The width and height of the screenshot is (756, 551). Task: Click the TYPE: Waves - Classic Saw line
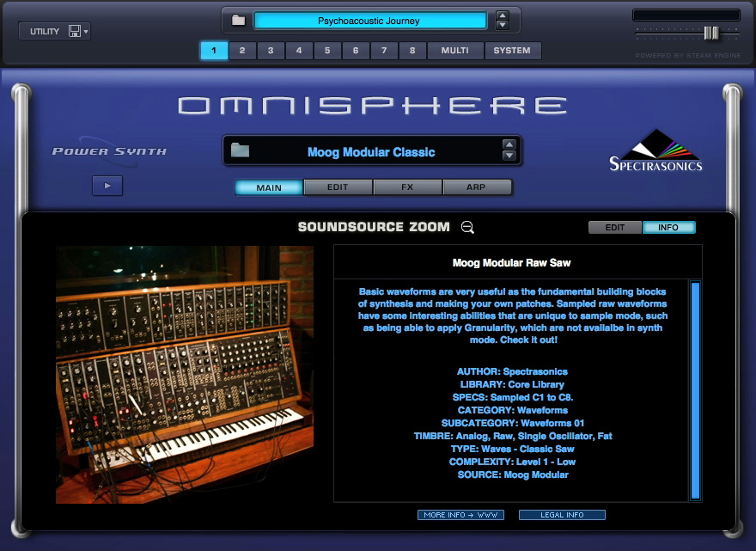point(513,449)
